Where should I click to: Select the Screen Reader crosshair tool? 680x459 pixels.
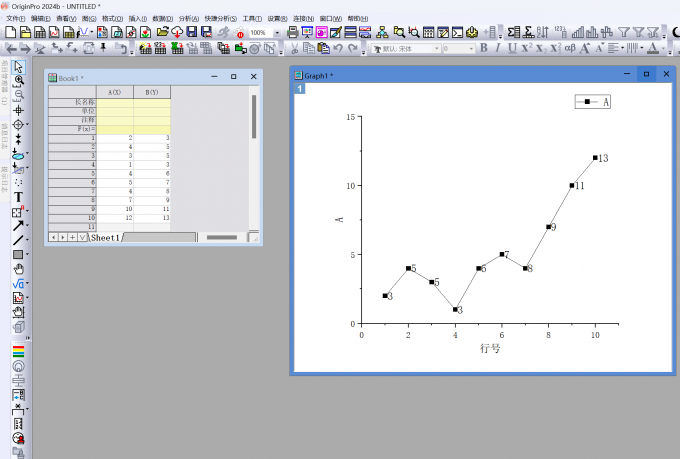click(18, 110)
